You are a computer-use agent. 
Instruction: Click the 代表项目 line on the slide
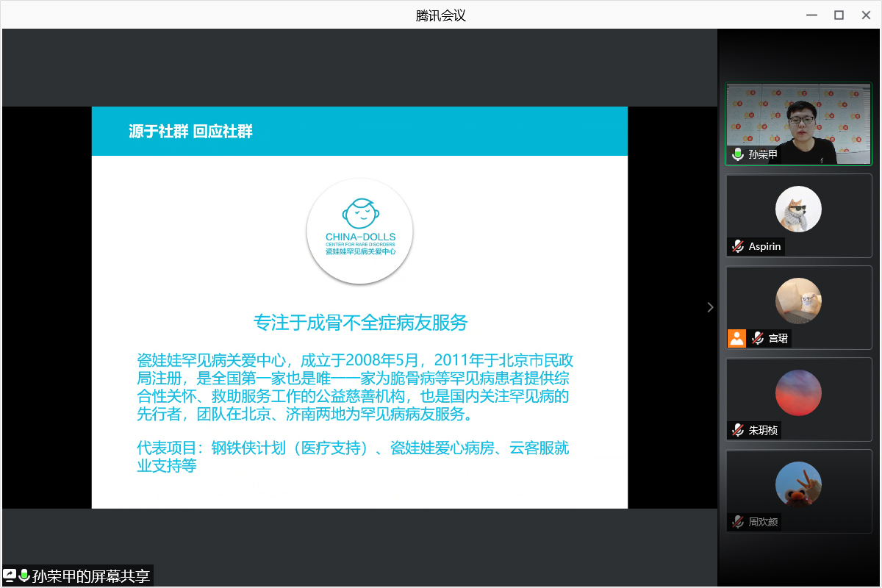click(353, 456)
